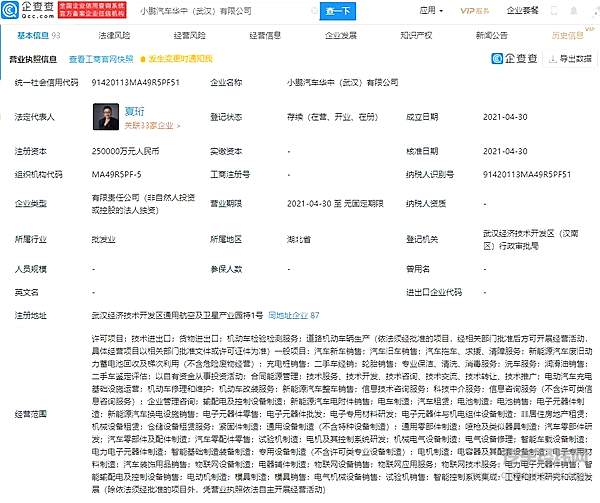Switch to the 基本信息 tab
Viewport: 600px width, 503px height.
38,35
